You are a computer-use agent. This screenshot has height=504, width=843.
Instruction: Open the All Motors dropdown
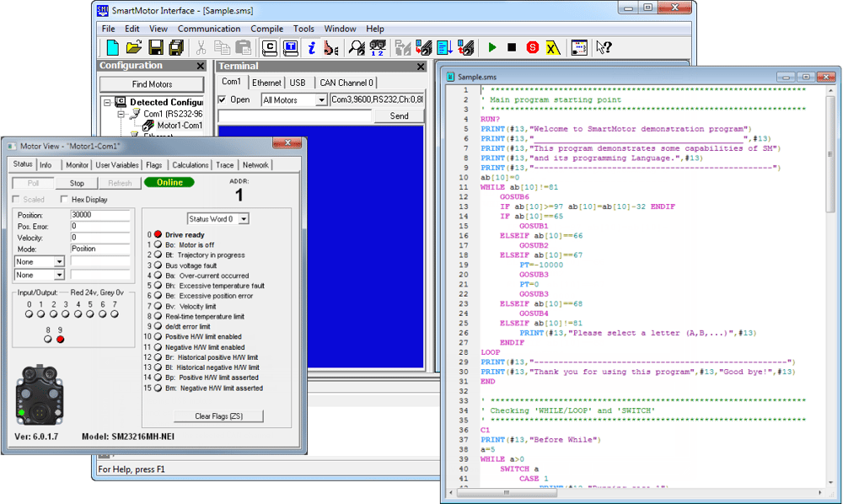tap(320, 100)
